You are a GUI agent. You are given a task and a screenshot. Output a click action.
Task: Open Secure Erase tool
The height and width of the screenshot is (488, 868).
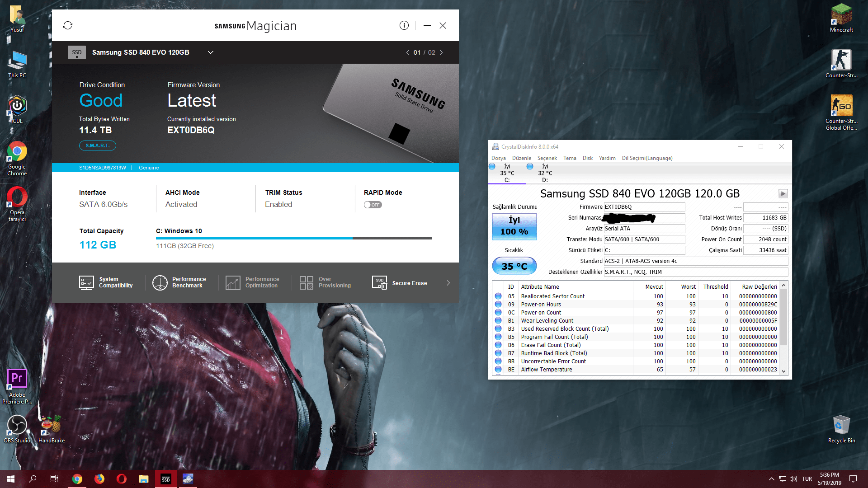pos(399,283)
